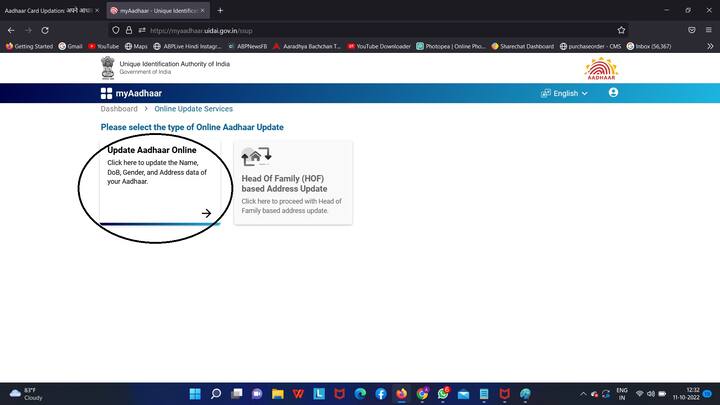The width and height of the screenshot is (720, 405).
Task: Switch to Firefox in the taskbar
Action: [401, 394]
